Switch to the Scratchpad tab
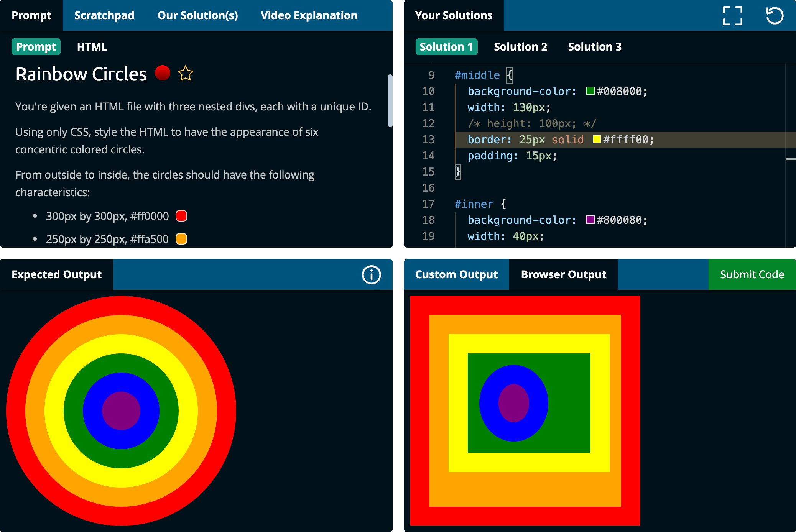 click(x=104, y=15)
